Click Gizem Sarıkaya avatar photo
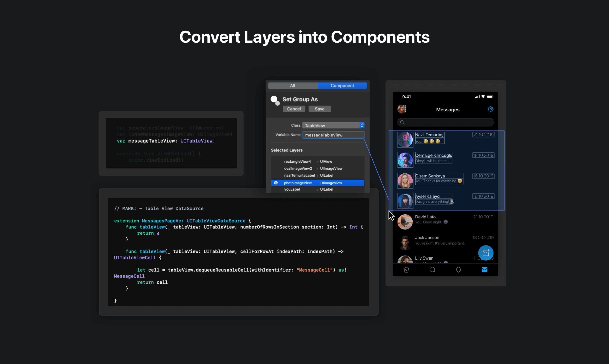The height and width of the screenshot is (364, 609). click(x=405, y=181)
